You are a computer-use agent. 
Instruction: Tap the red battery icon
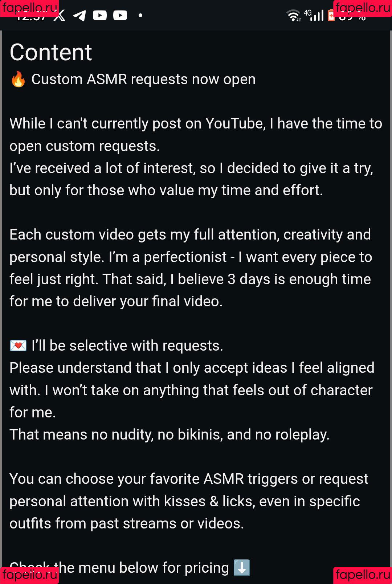click(331, 16)
